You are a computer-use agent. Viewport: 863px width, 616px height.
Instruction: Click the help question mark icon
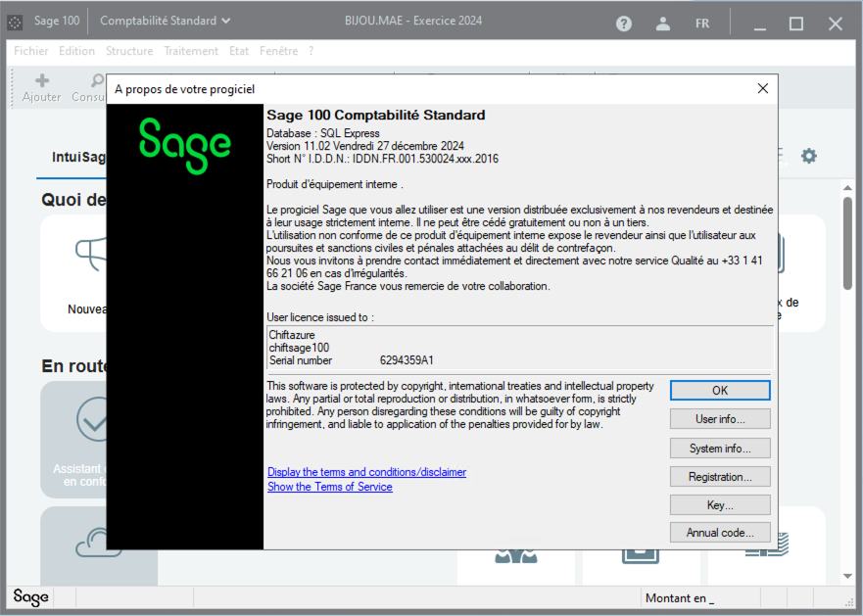tap(624, 24)
